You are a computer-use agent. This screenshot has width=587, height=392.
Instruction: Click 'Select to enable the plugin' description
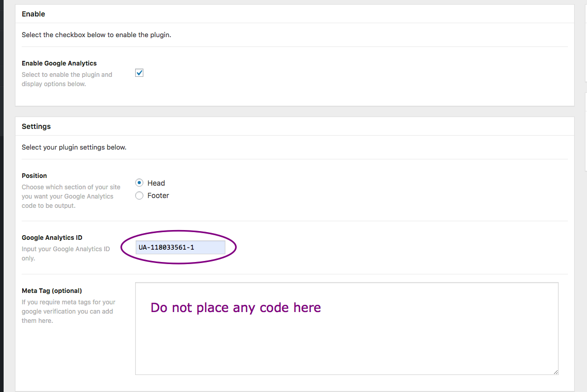click(x=67, y=79)
